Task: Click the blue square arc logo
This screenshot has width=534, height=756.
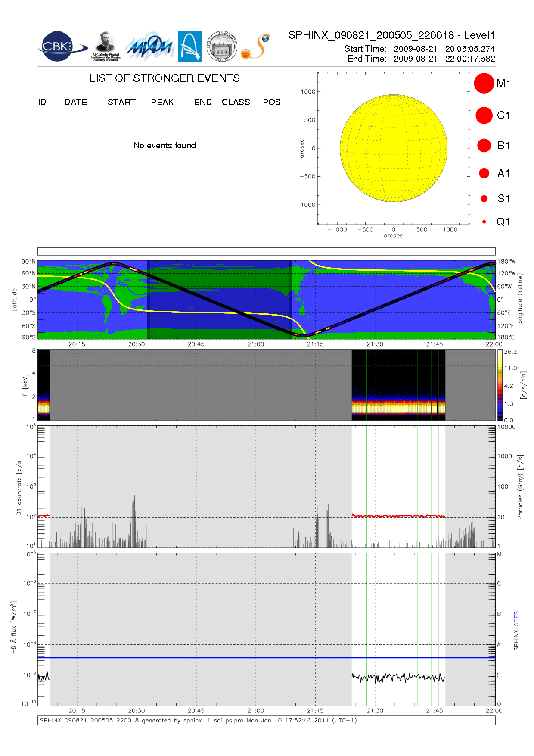Action: tap(190, 46)
